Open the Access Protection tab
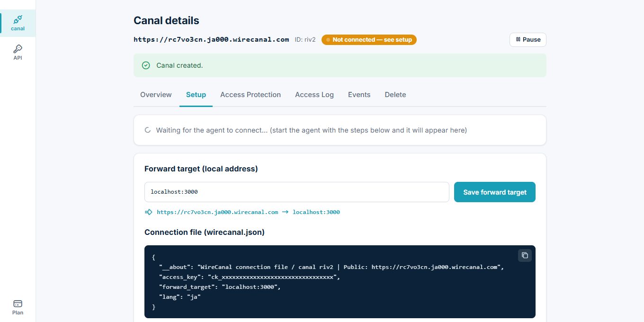Image resolution: width=644 pixels, height=322 pixels. pyautogui.click(x=250, y=95)
